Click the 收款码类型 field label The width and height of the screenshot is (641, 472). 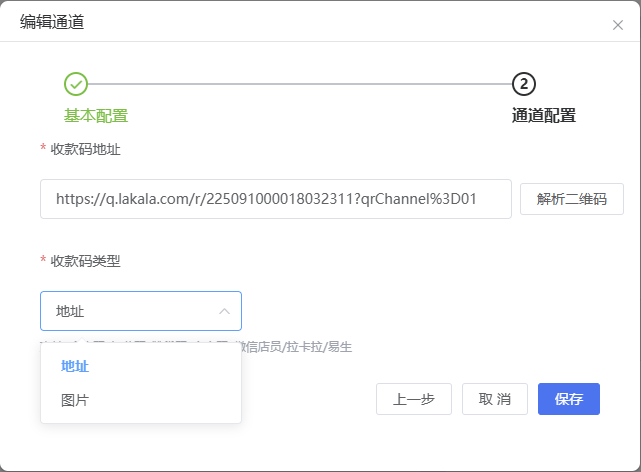point(86,261)
